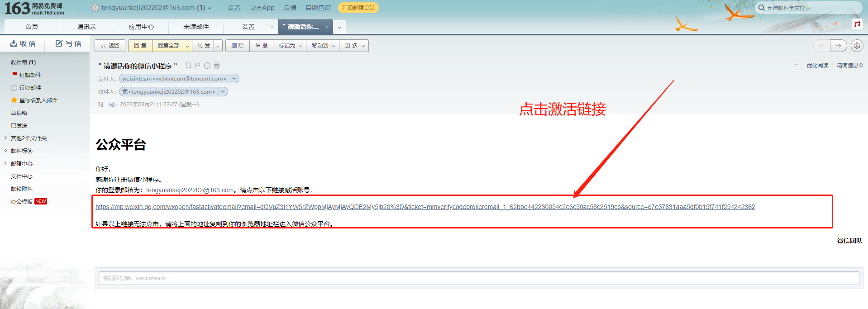Open the tab list dropdown arrow
The width and height of the screenshot is (868, 309).
339,27
